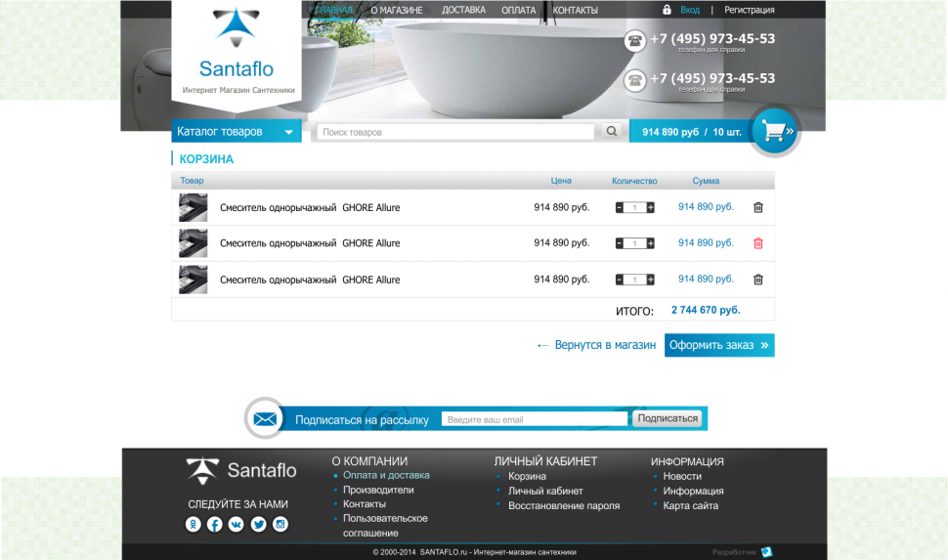Image resolution: width=948 pixels, height=560 pixels.
Task: Click the lock icon next to Вход
Action: [x=667, y=9]
